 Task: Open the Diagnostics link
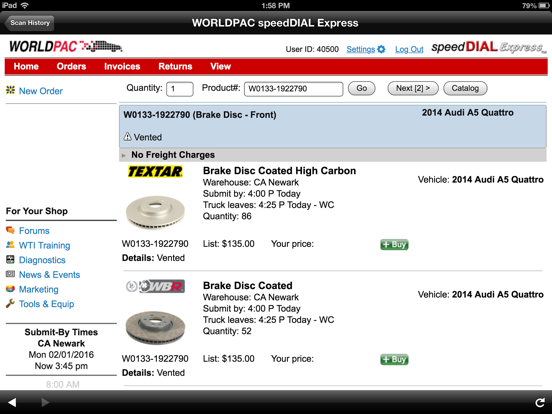coord(42,260)
